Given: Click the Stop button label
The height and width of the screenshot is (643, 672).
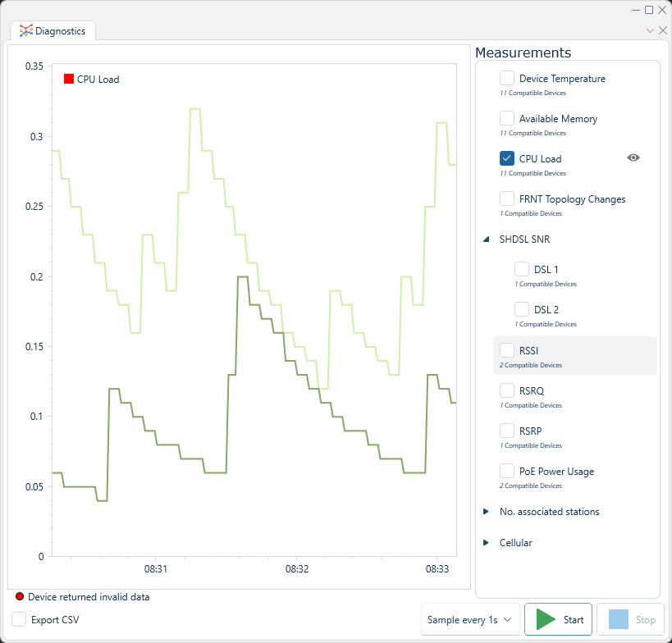Looking at the screenshot, I should [646, 620].
